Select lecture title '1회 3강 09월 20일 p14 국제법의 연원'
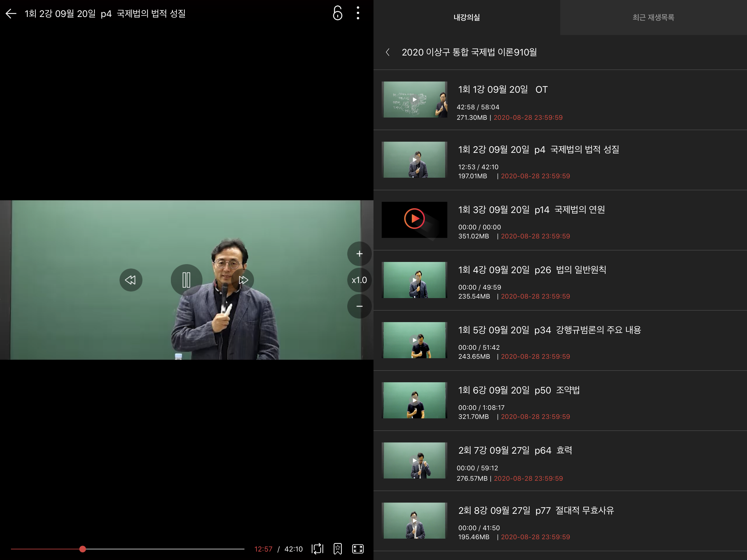Viewport: 747px width, 560px height. [x=532, y=209]
